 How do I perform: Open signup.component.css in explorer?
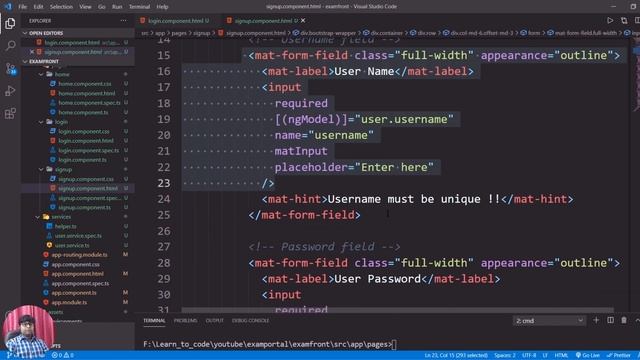[x=86, y=179]
